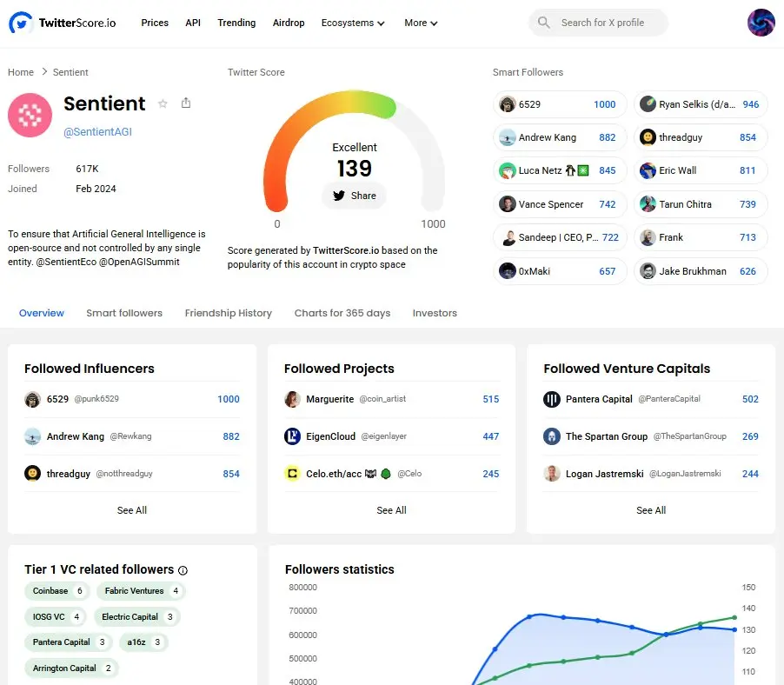Click threadguy smart follower card

click(701, 137)
